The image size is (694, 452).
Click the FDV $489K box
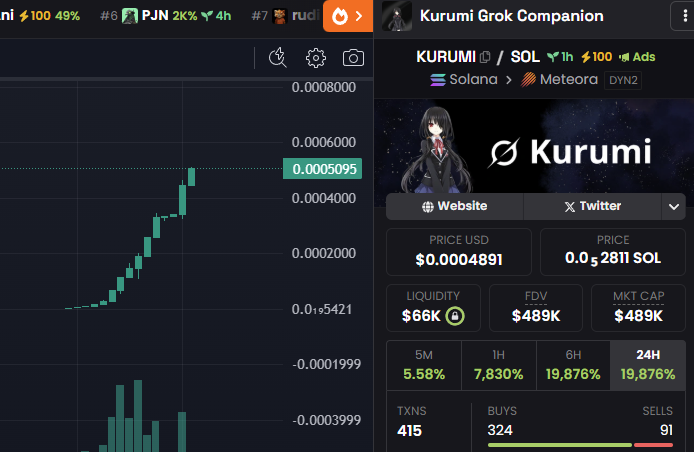[x=536, y=308]
